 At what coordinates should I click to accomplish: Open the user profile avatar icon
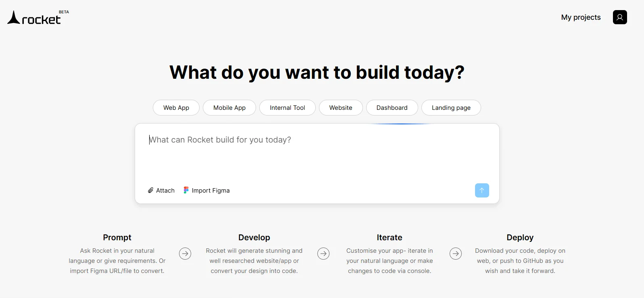click(620, 17)
